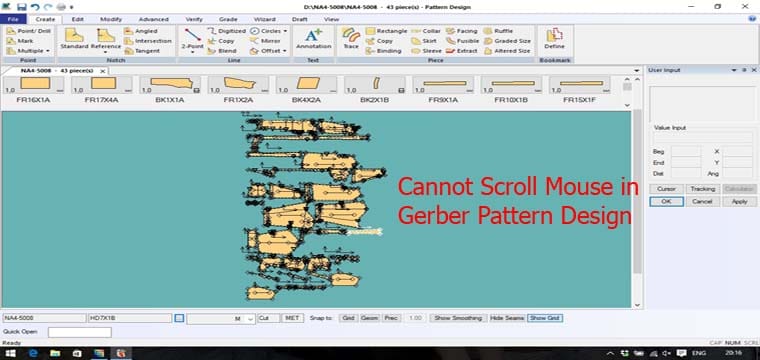Select the Trace piece tool
This screenshot has height=360, width=760.
pos(351,38)
